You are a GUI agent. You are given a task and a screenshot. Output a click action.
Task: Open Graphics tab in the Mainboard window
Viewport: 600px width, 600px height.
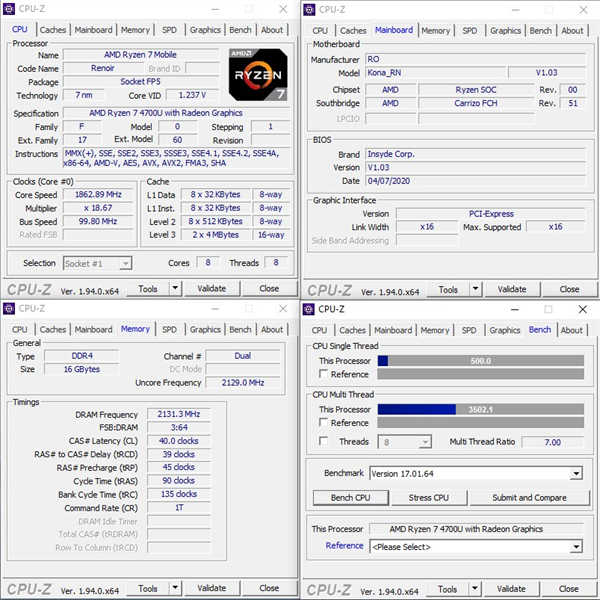(x=505, y=31)
